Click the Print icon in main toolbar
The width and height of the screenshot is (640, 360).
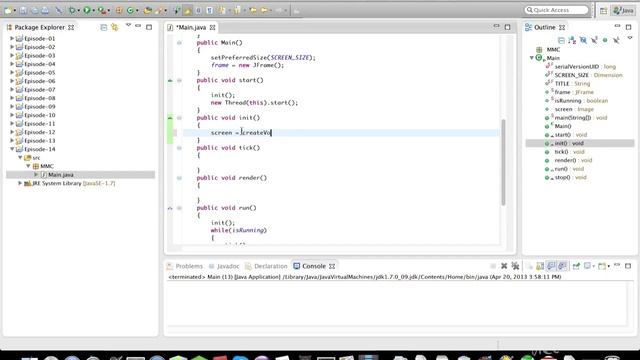[x=45, y=10]
